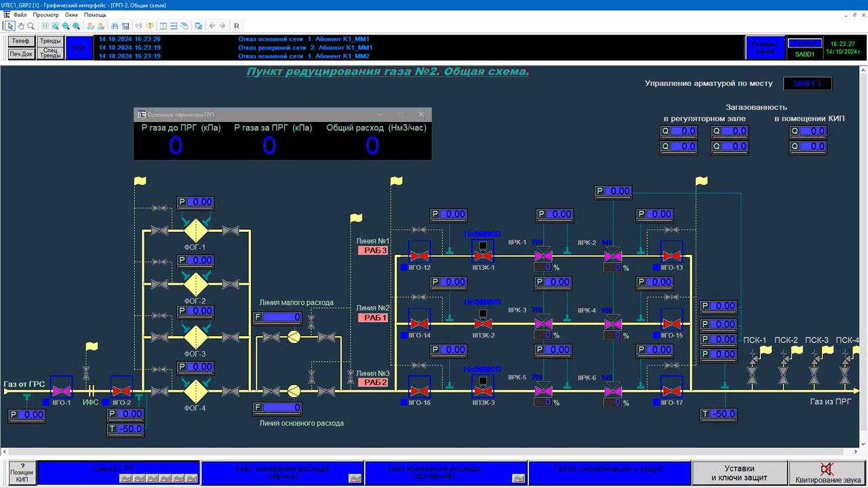Open Узел измерения расхода (малый) tab

pyautogui.click(x=282, y=472)
